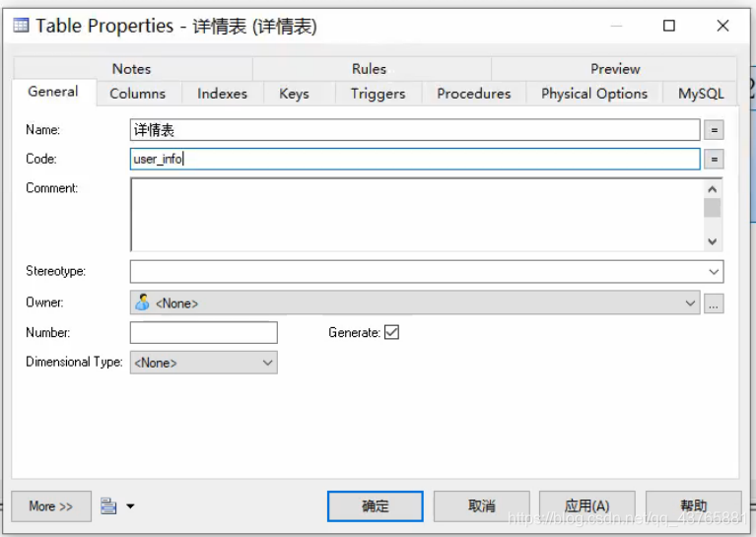Switch to the Notes tab
The image size is (756, 537).
point(132,69)
